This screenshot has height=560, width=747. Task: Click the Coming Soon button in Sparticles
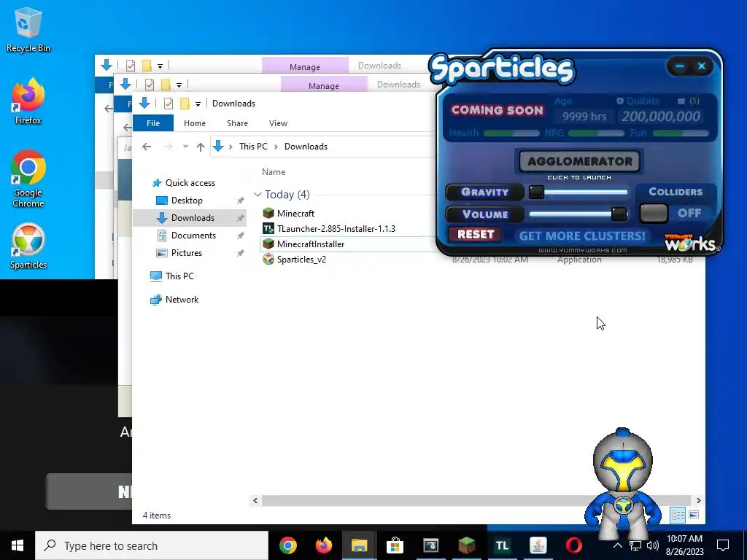(x=497, y=111)
